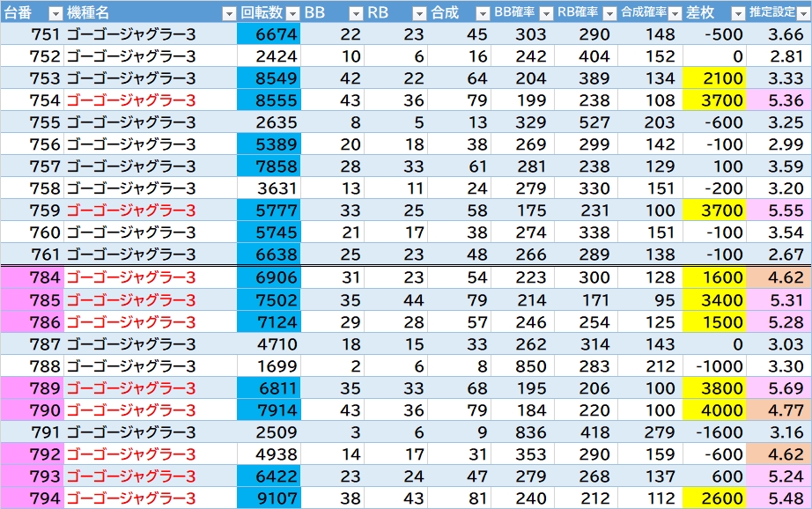Click the 機種名 header cell
The width and height of the screenshot is (812, 509).
tap(151, 12)
